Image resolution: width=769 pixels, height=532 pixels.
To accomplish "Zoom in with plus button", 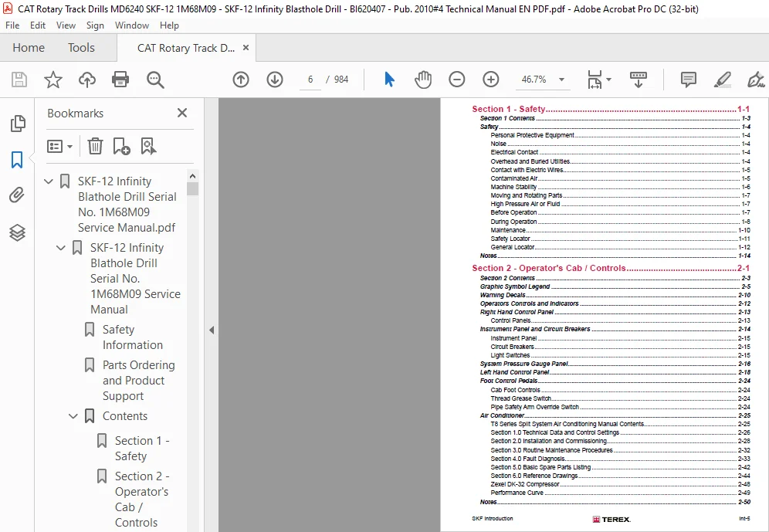I will pos(491,80).
